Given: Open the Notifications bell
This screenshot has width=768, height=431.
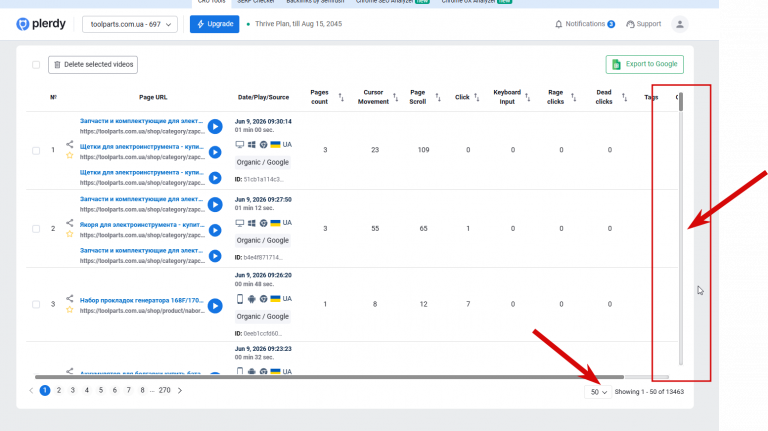Looking at the screenshot, I should click(x=585, y=24).
